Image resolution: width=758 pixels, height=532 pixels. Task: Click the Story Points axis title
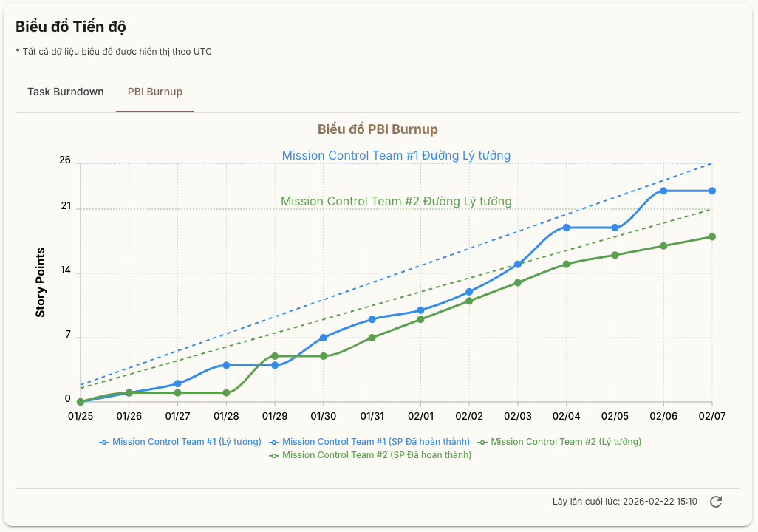coord(41,282)
